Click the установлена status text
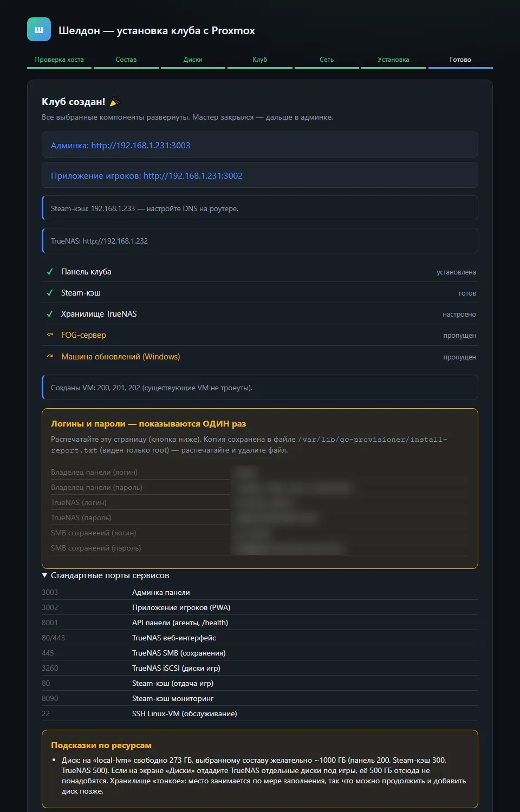This screenshot has height=812, width=520. pyautogui.click(x=457, y=272)
